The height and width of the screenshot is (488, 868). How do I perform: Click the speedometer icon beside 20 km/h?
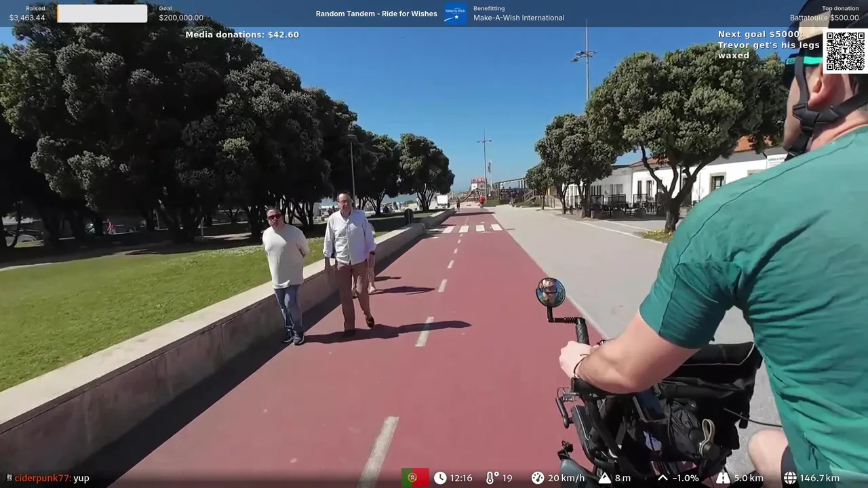coord(538,478)
